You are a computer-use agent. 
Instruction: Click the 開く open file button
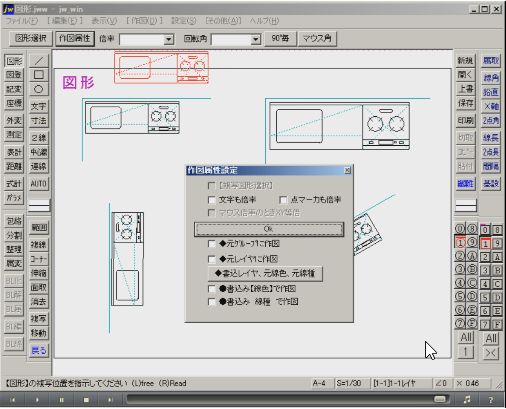[465, 75]
